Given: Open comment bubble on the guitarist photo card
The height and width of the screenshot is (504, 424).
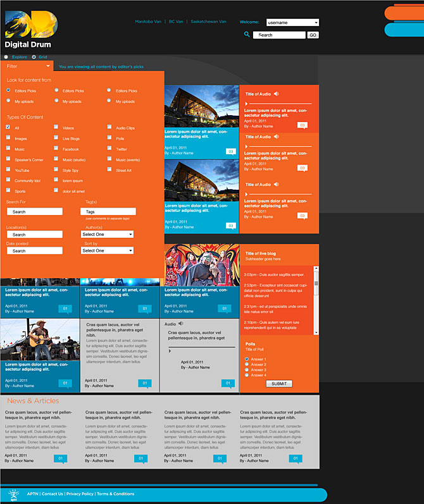Looking at the screenshot, I should coord(64,383).
